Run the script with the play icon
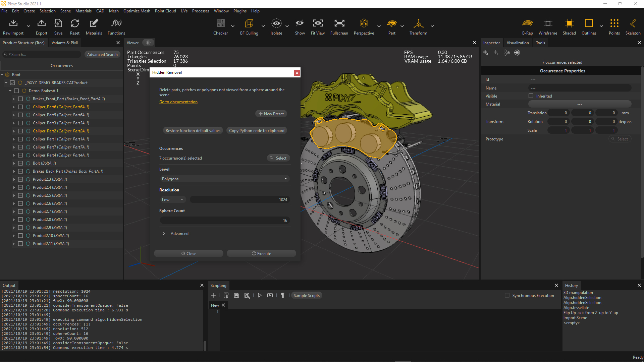This screenshot has height=362, width=644. click(x=260, y=295)
